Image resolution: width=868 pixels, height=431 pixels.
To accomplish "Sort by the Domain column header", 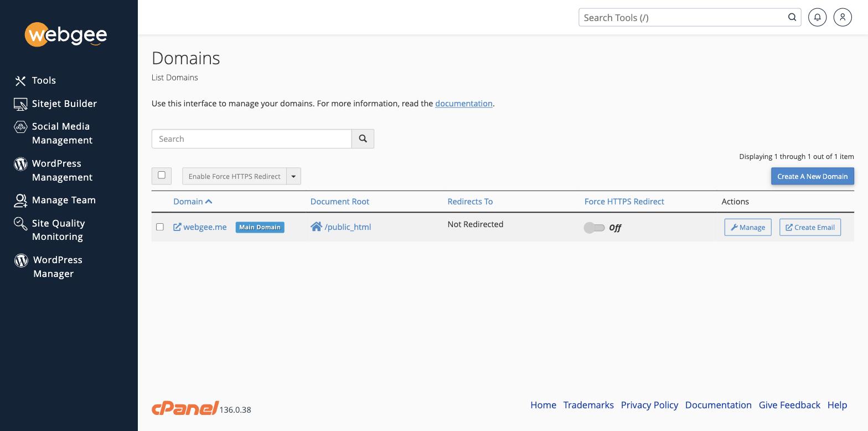I will pyautogui.click(x=193, y=202).
